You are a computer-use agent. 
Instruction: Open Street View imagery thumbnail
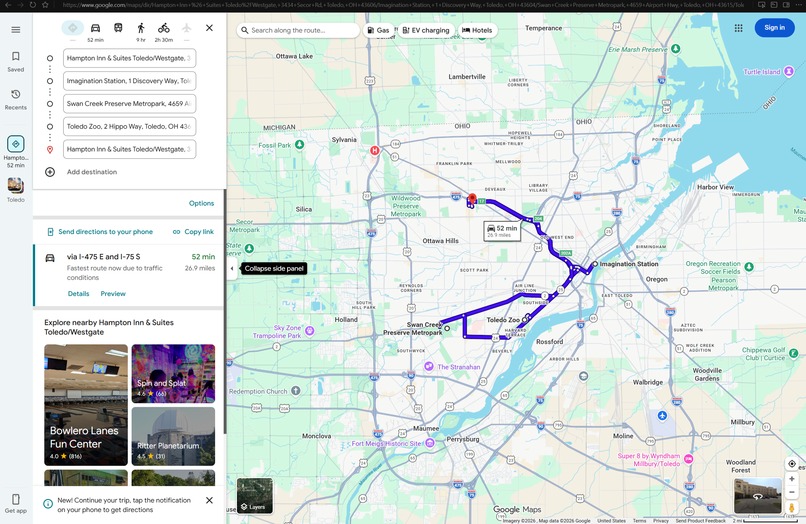point(758,496)
